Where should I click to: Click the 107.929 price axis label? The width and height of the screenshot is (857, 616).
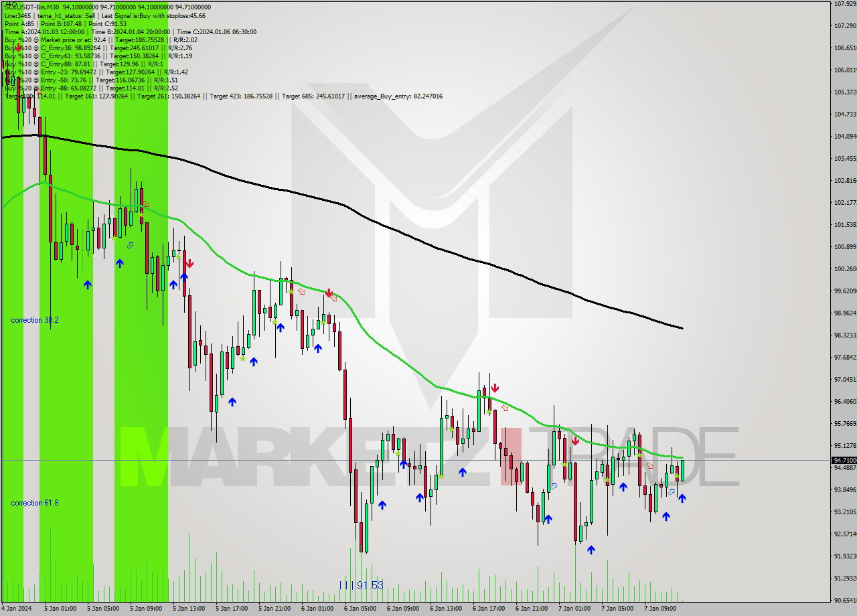coord(844,3)
